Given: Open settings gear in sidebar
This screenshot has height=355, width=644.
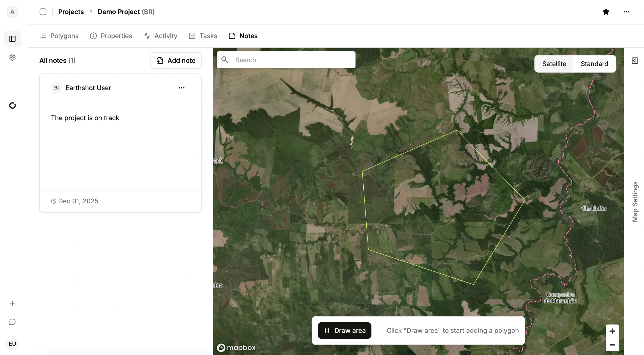Looking at the screenshot, I should coord(12,58).
